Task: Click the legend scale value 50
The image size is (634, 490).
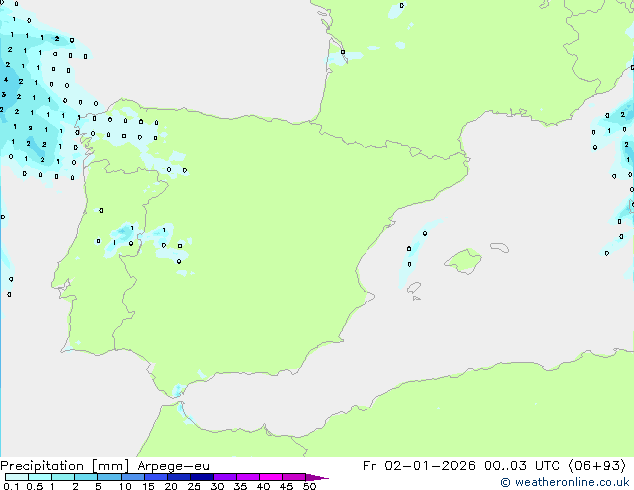Action: pyautogui.click(x=309, y=486)
